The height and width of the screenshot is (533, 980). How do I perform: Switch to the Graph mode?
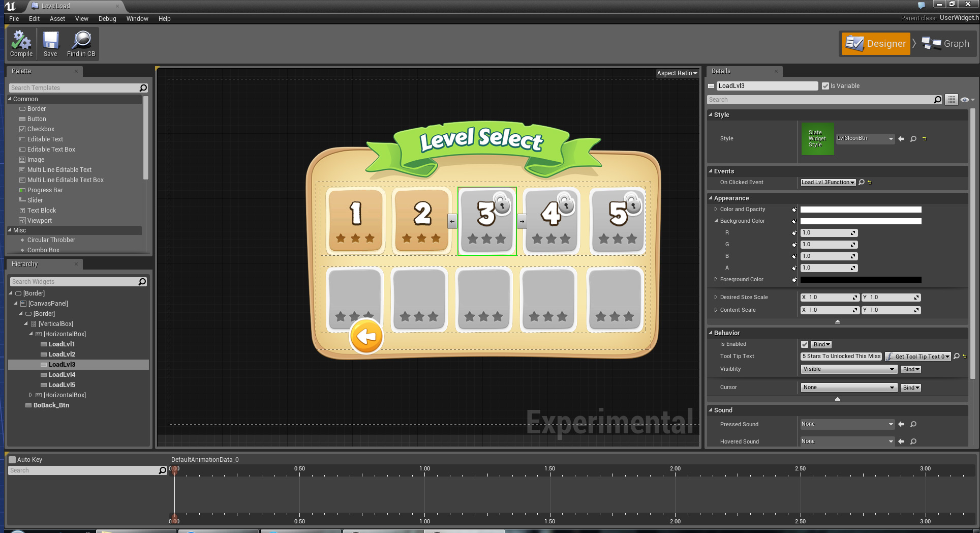click(946, 44)
